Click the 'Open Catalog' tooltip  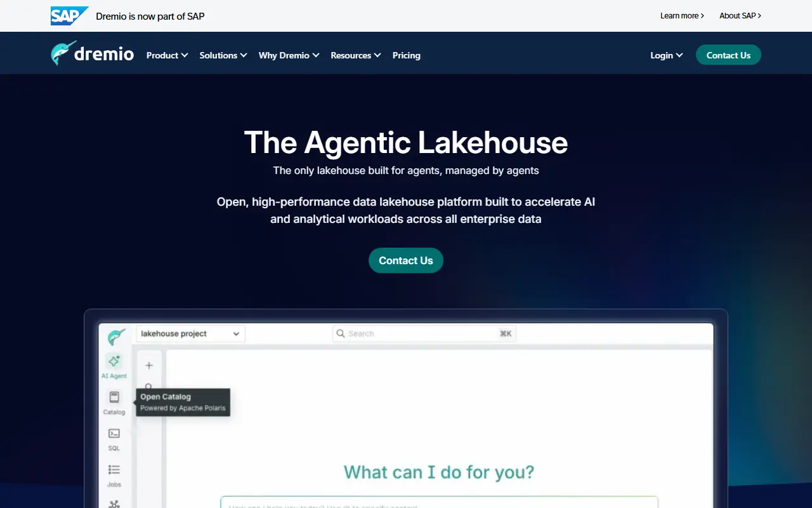(x=183, y=402)
